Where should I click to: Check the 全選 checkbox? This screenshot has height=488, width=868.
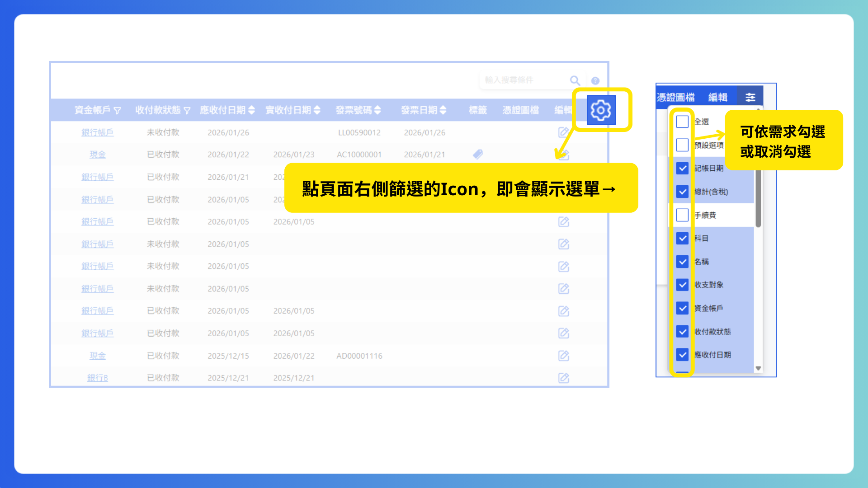682,121
